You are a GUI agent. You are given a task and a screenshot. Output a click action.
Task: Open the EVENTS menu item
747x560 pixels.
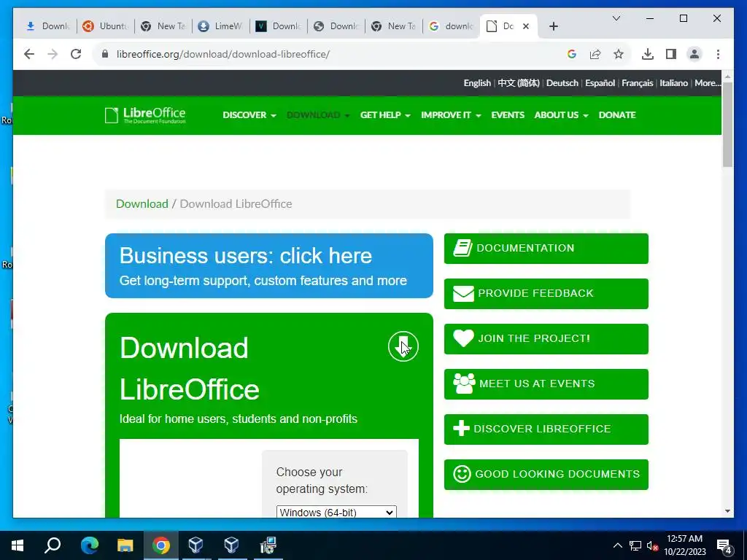pyautogui.click(x=508, y=115)
